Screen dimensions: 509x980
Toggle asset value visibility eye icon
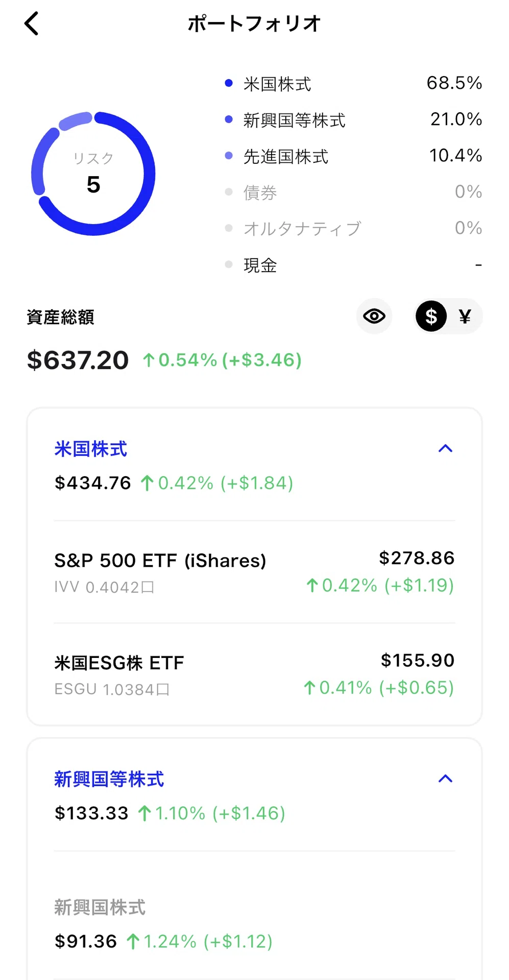[374, 316]
